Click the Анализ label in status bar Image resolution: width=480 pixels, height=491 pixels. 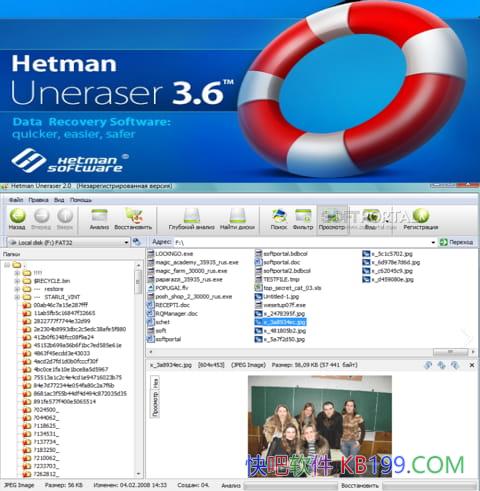(x=231, y=486)
